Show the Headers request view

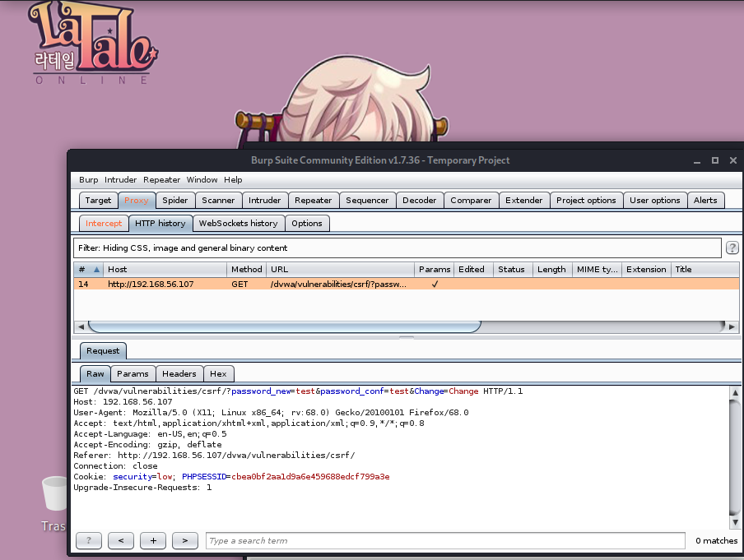click(x=179, y=373)
